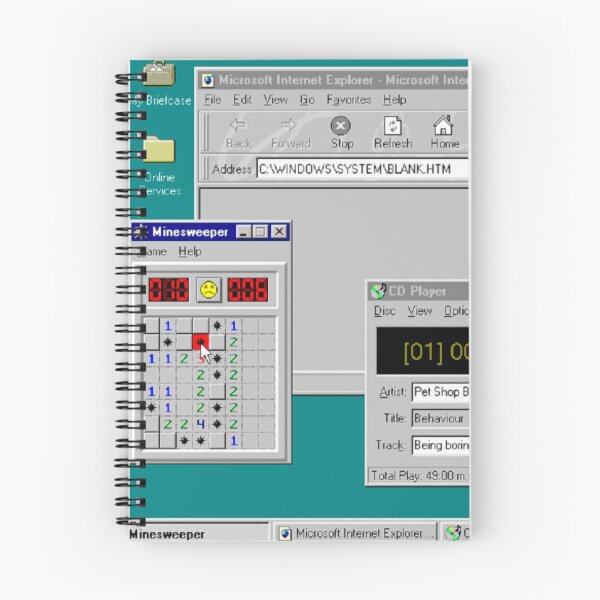
Task: Click the Title field showing Behaviour
Action: point(440,418)
